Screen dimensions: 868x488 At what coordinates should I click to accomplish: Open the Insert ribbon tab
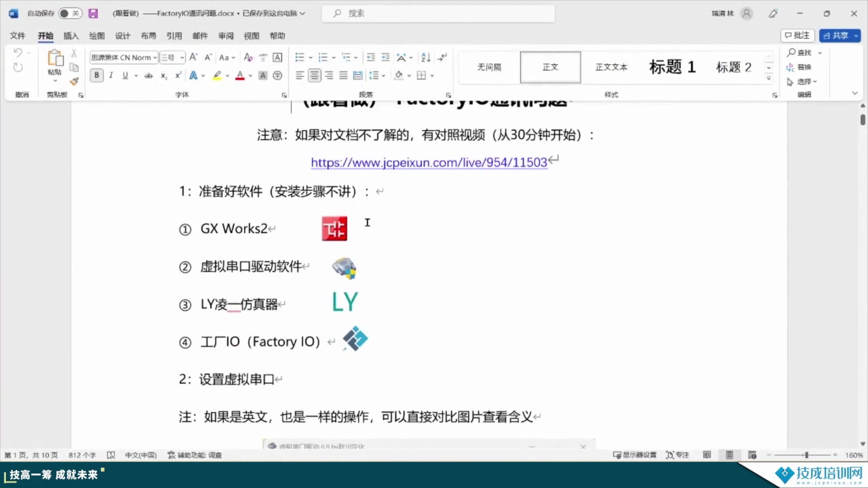point(71,36)
